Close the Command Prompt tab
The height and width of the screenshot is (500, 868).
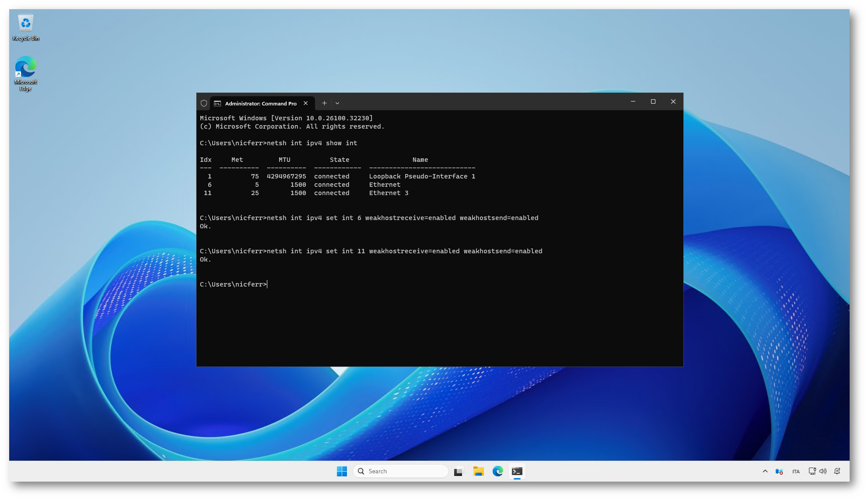pos(306,103)
